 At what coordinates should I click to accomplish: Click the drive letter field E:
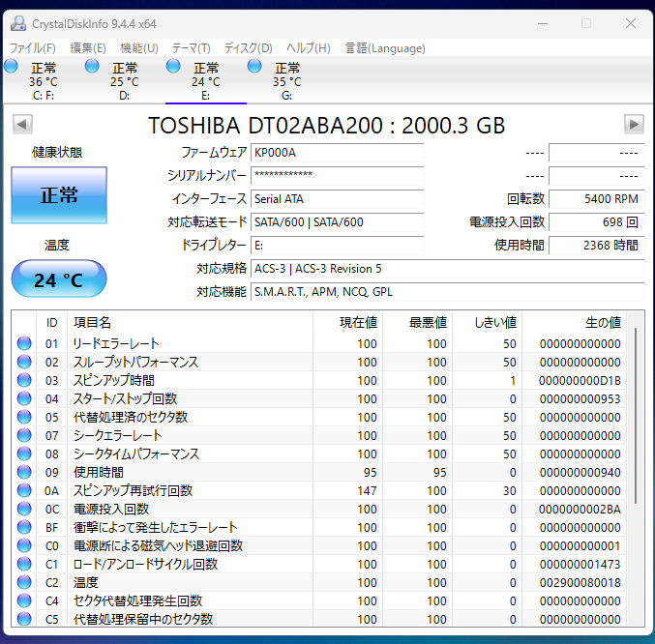(x=337, y=246)
